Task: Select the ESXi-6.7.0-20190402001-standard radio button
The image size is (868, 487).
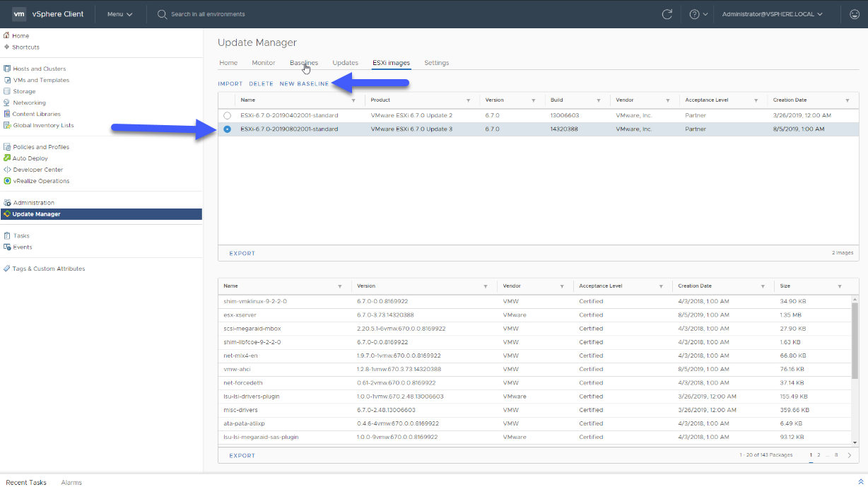Action: click(227, 115)
